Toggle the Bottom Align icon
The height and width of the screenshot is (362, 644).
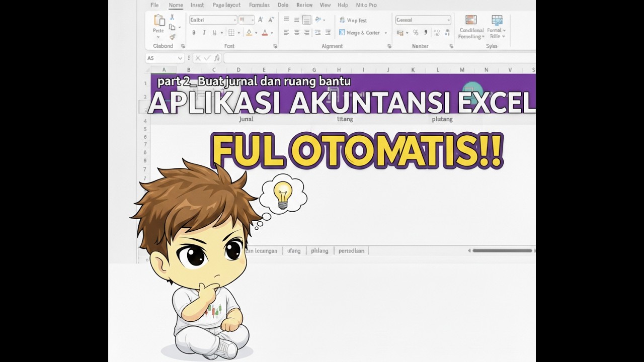coord(306,20)
